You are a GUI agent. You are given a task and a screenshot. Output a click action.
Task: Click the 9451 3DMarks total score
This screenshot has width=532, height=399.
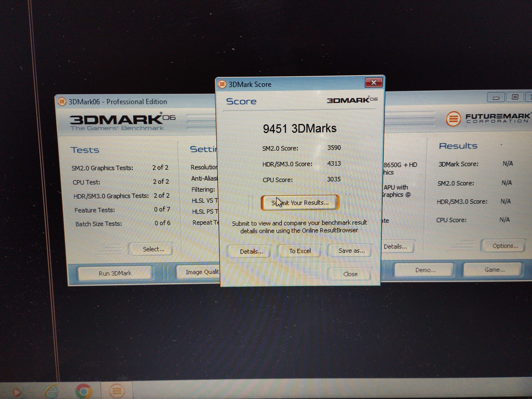tap(300, 129)
